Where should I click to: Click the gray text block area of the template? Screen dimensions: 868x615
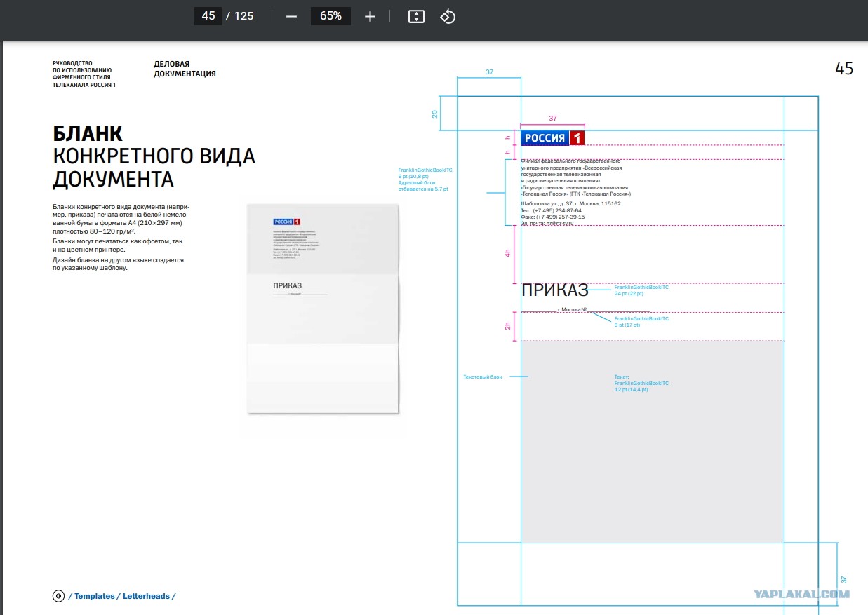point(652,441)
